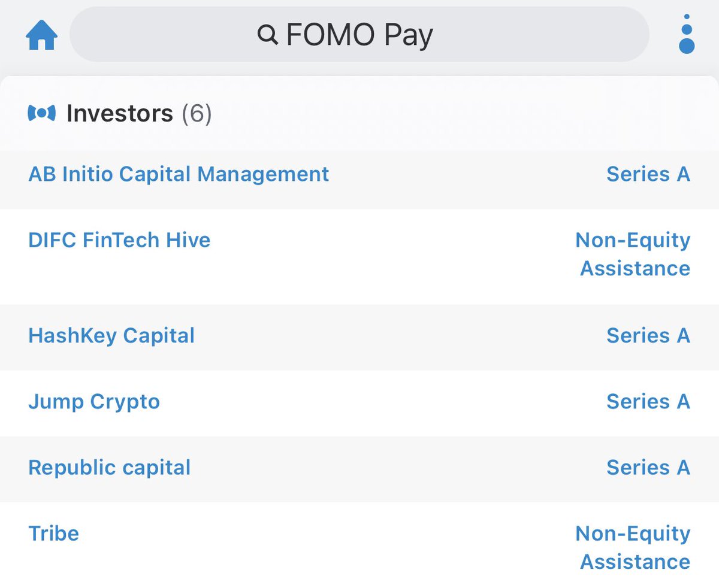Open the three-dot more options menu
The height and width of the screenshot is (588, 719).
pos(687,35)
